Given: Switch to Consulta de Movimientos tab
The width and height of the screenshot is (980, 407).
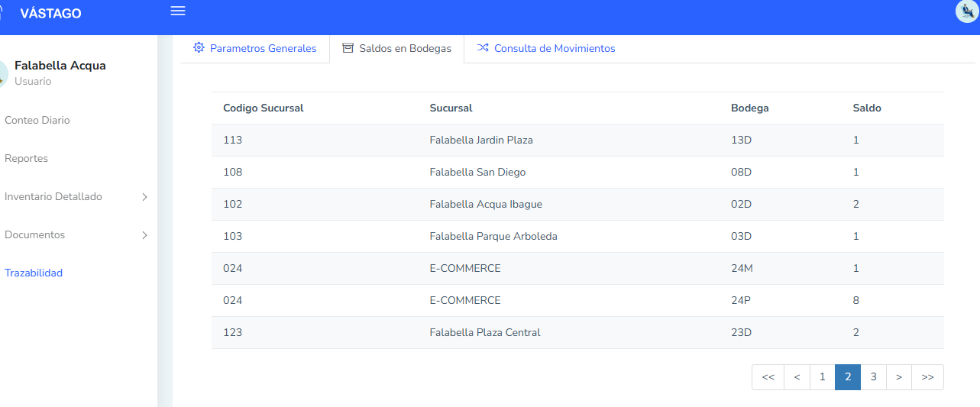Looking at the screenshot, I should 554,48.
